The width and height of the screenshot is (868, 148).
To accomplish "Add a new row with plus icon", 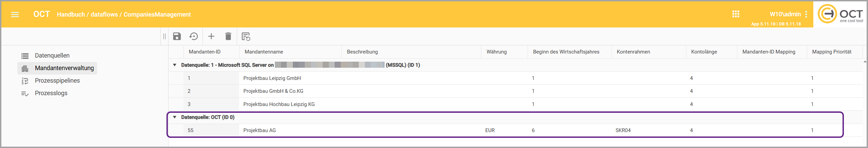I will pyautogui.click(x=211, y=36).
